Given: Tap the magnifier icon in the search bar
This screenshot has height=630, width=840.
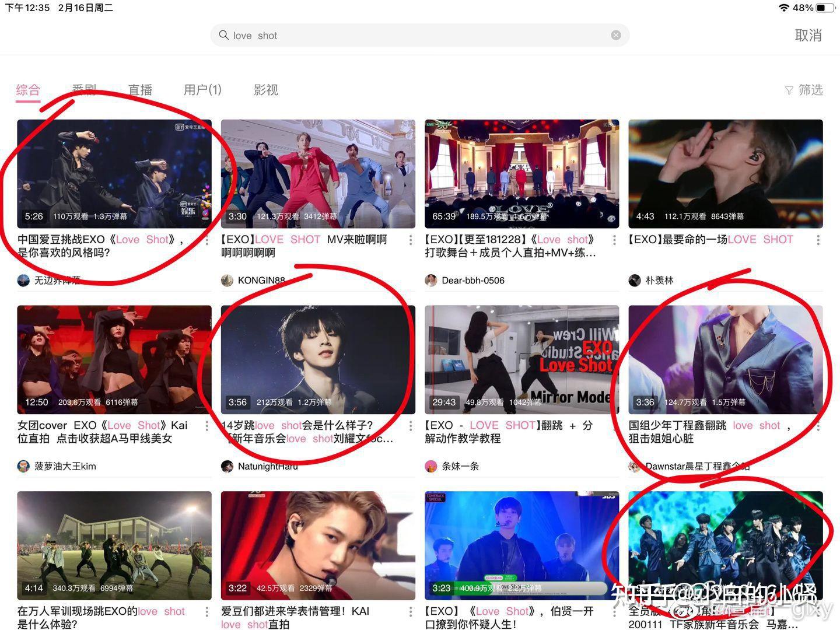Looking at the screenshot, I should (x=223, y=35).
